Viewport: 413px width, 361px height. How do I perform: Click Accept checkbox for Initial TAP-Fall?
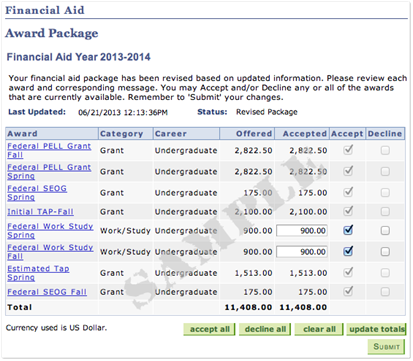point(348,211)
